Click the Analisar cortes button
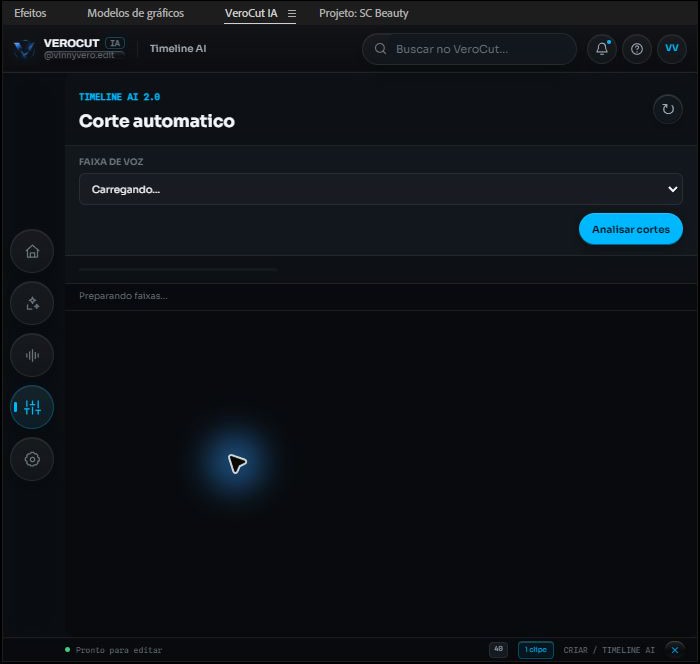 point(631,229)
